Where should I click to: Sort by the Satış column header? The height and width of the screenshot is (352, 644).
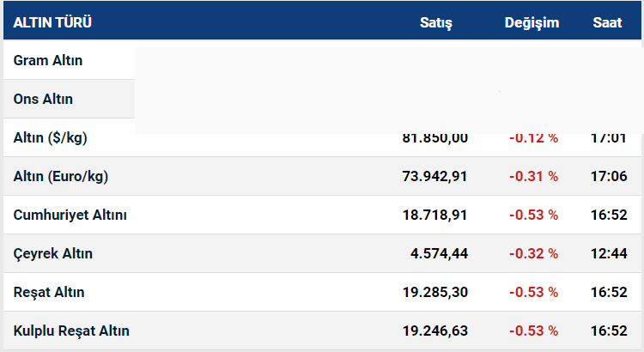tap(435, 22)
